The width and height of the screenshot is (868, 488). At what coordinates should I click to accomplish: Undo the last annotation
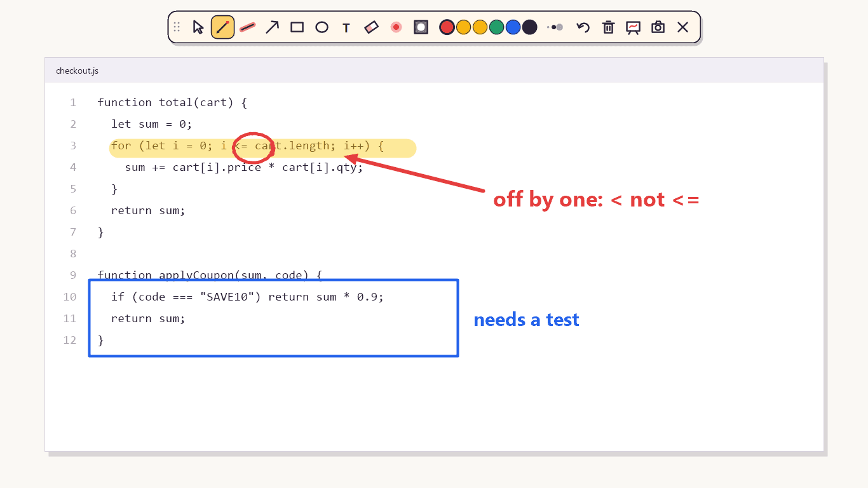point(583,27)
